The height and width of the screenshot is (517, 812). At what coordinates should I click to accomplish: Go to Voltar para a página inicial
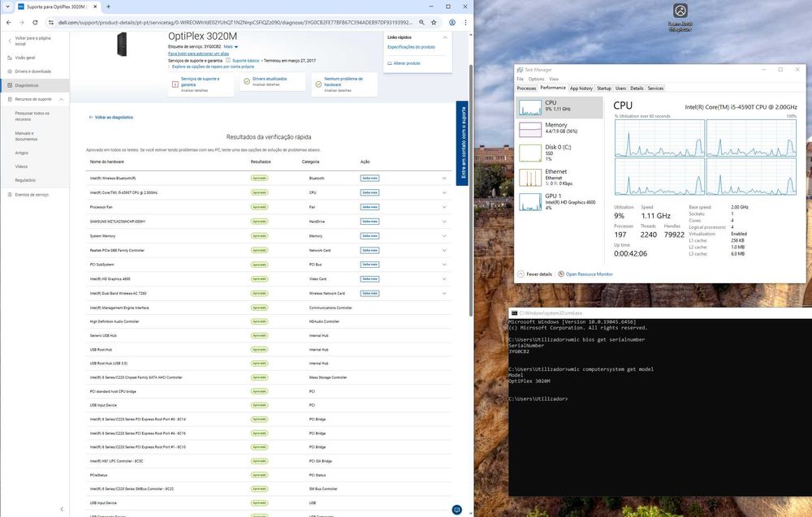coord(32,41)
